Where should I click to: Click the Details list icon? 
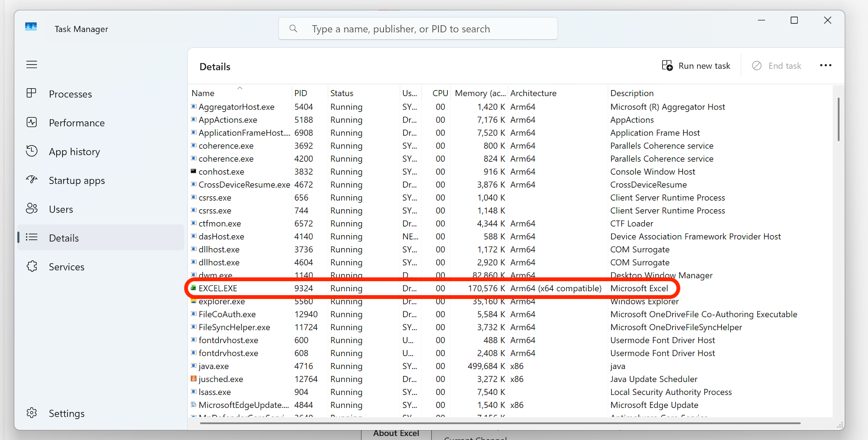(x=32, y=238)
